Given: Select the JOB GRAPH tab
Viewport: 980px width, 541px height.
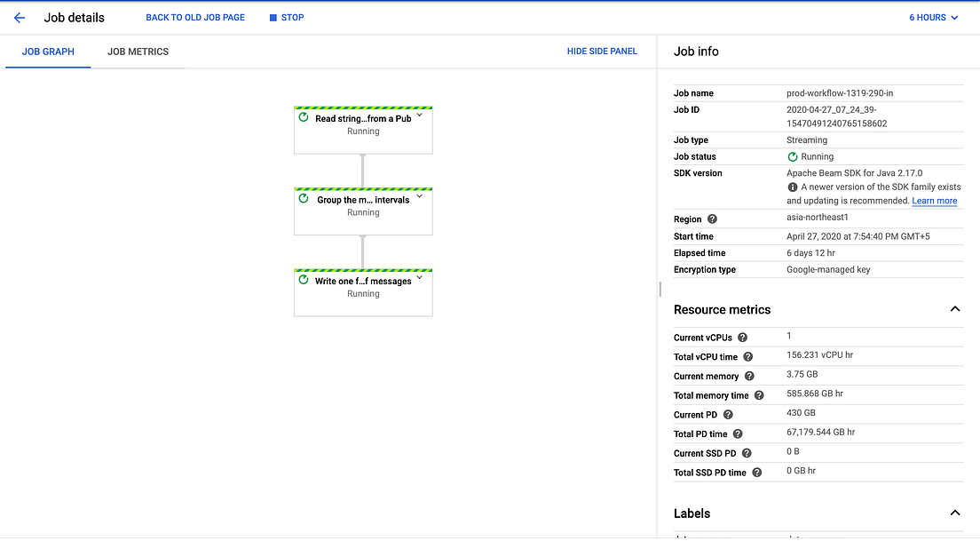Looking at the screenshot, I should click(48, 52).
